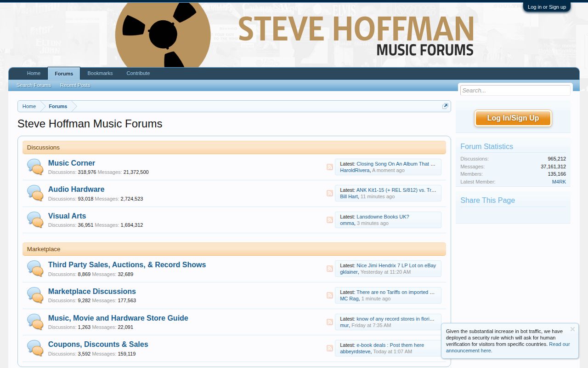This screenshot has width=588, height=368.
Task: Open the Visual Arts RSS feed
Action: click(329, 220)
